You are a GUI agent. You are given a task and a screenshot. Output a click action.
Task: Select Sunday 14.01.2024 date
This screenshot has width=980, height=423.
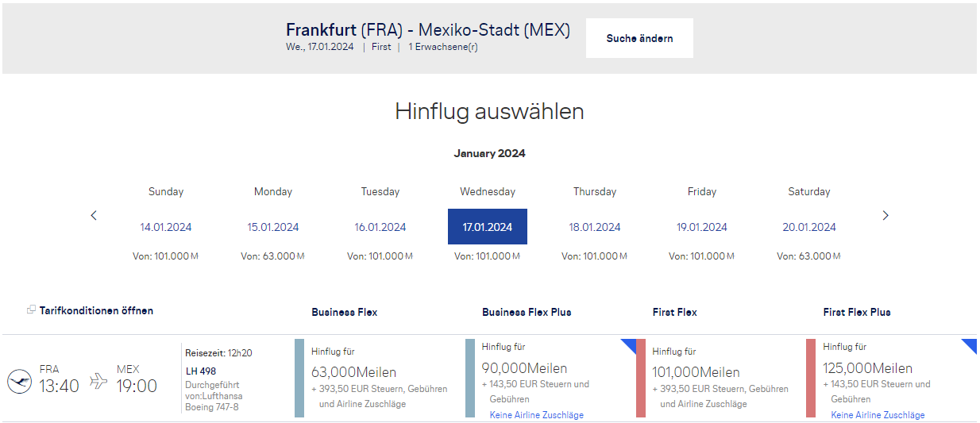tap(166, 227)
